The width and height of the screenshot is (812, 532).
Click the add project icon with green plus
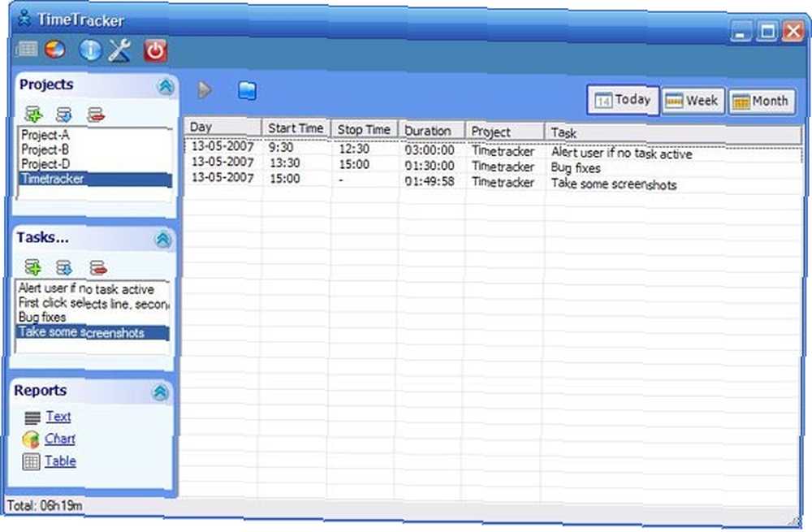pos(33,114)
